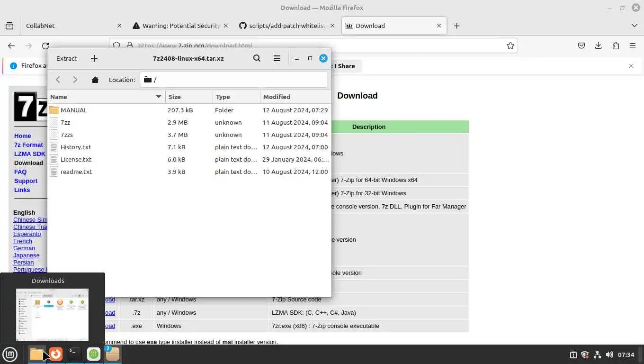Open Firefox from the taskbar
Viewport: 644px width, 364px height.
pos(56,354)
